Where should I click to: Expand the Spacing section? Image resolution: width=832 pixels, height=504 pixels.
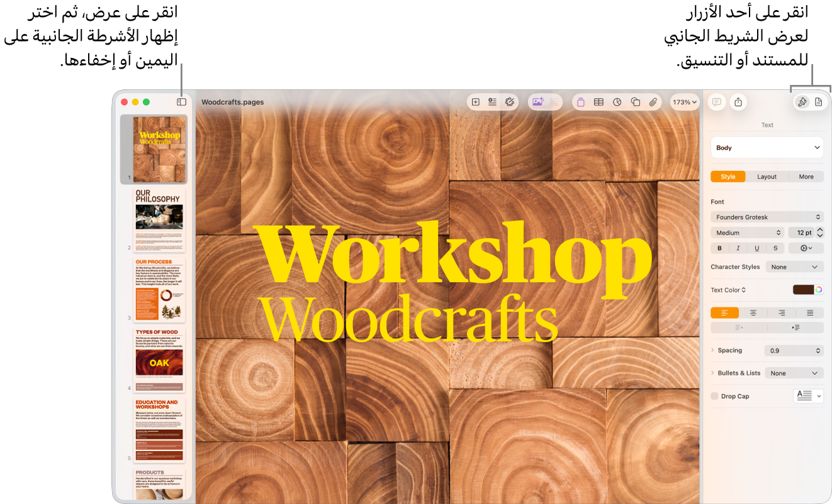712,350
